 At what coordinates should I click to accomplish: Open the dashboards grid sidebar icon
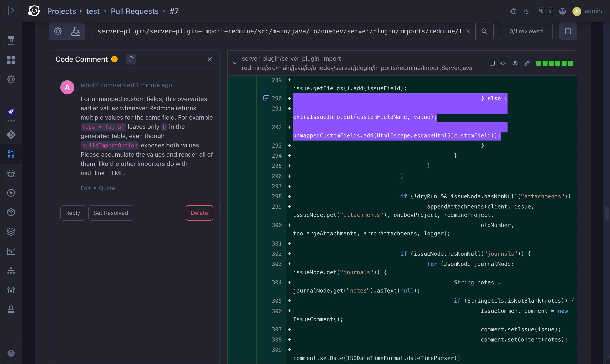coord(11,60)
